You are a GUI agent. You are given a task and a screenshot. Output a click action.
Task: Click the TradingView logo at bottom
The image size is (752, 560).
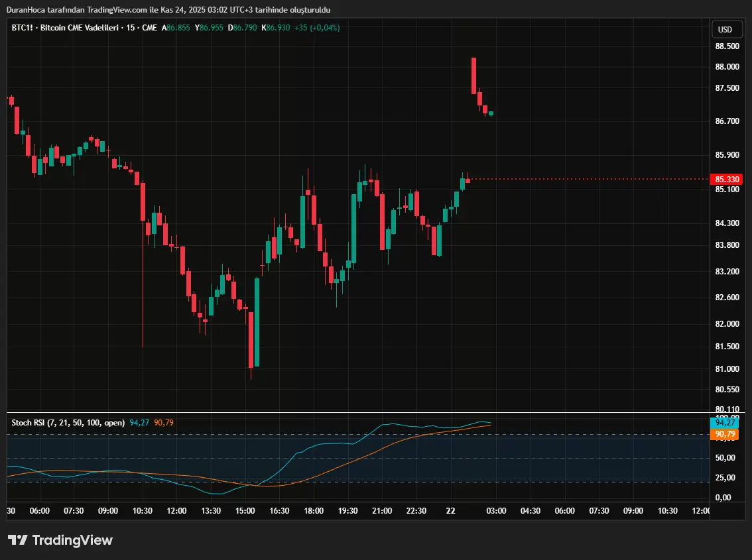60,540
